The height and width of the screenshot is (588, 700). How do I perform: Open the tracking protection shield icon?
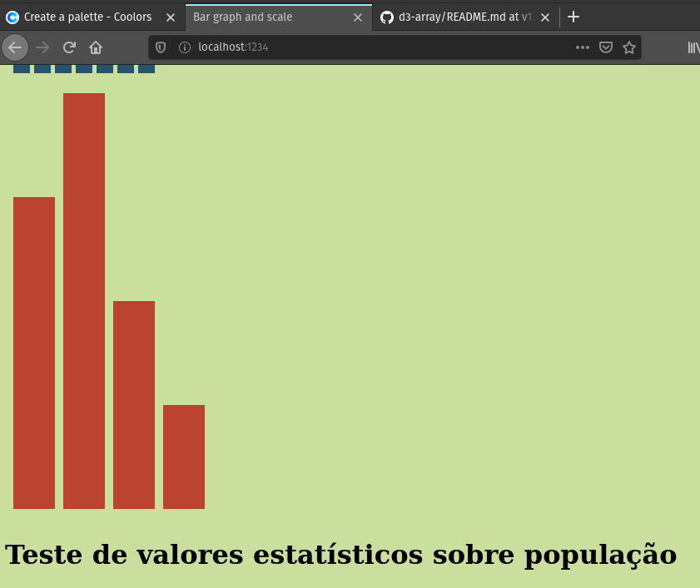(161, 47)
